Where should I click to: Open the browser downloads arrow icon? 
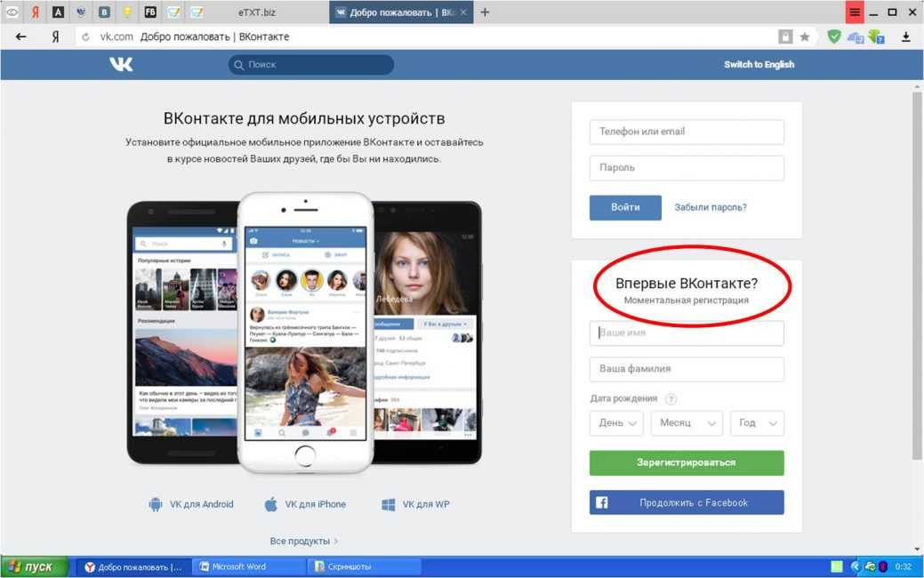[x=906, y=37]
